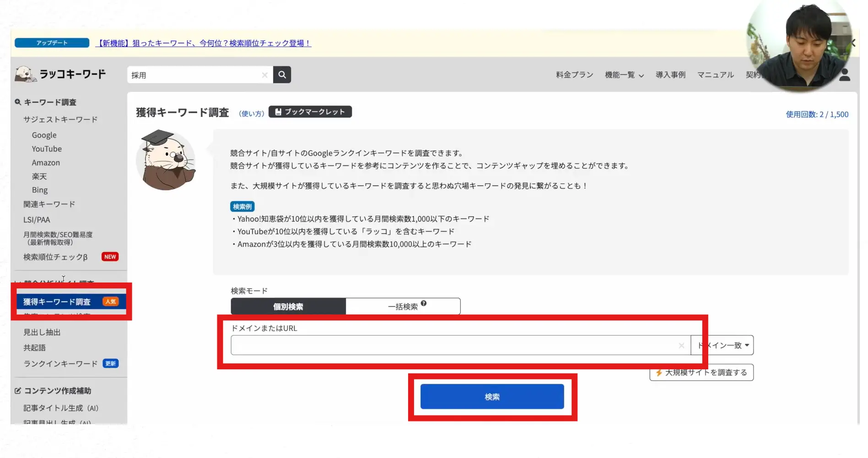Select the 個別検索 search mode
Image resolution: width=868 pixels, height=458 pixels.
[x=288, y=307]
